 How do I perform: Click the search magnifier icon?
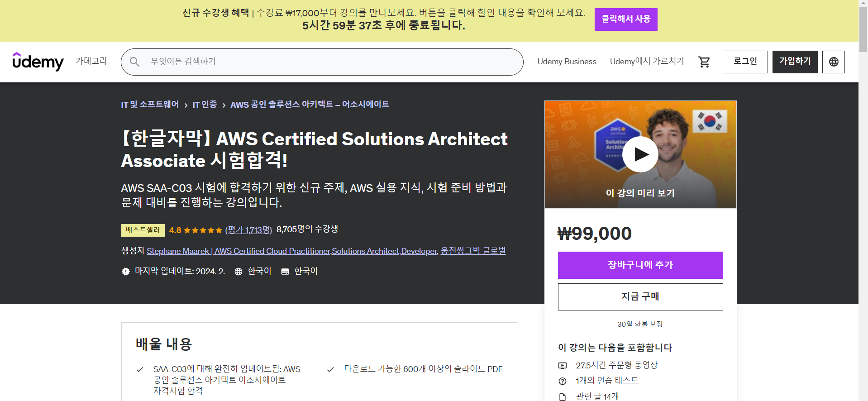(x=134, y=62)
